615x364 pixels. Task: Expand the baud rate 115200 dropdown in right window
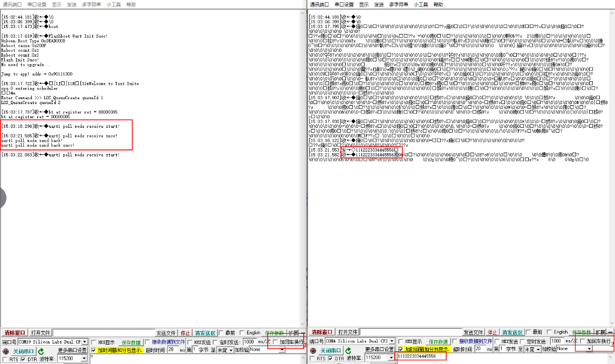click(392, 358)
